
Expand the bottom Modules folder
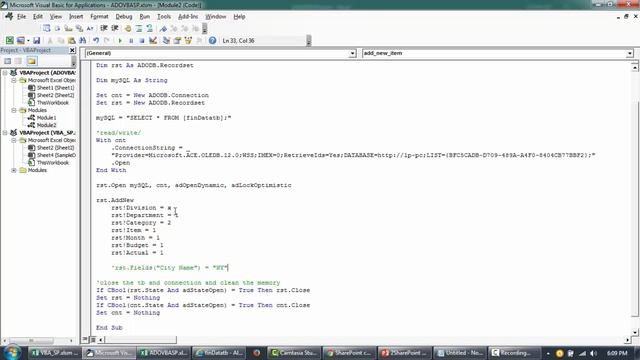[x=13, y=170]
